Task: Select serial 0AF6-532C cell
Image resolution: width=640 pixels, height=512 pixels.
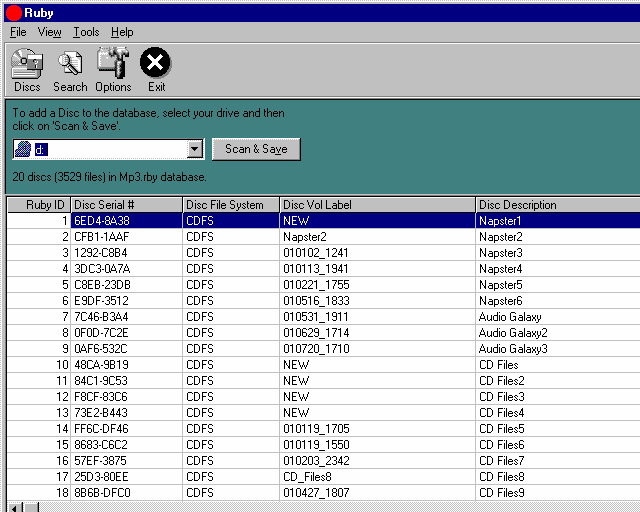Action: pyautogui.click(x=127, y=349)
